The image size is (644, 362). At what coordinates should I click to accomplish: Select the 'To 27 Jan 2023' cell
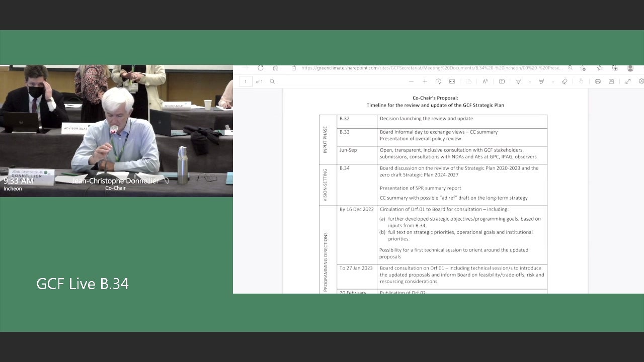[x=357, y=277]
